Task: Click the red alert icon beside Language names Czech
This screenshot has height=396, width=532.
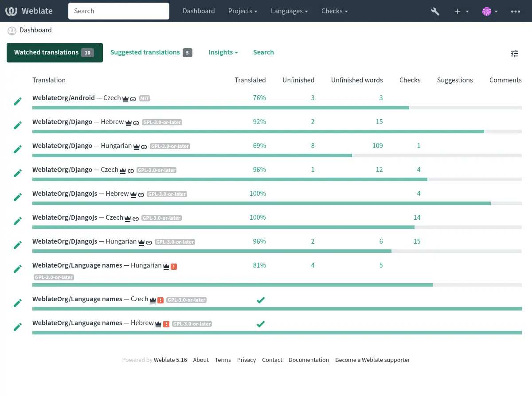Action: 160,300
